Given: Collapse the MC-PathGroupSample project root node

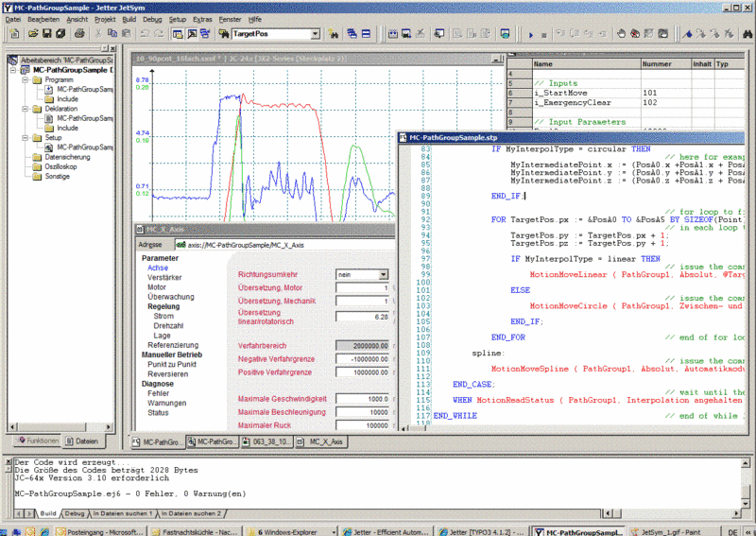Looking at the screenshot, I should 13,71.
